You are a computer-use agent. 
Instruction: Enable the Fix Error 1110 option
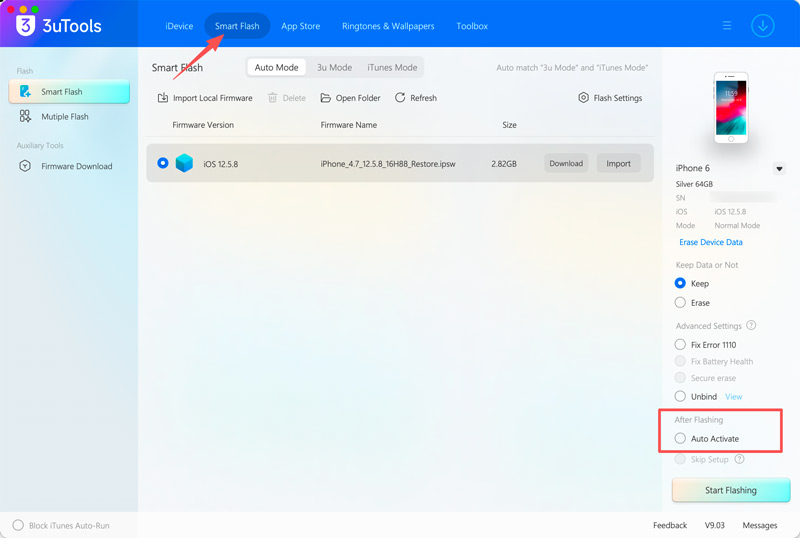coord(680,345)
